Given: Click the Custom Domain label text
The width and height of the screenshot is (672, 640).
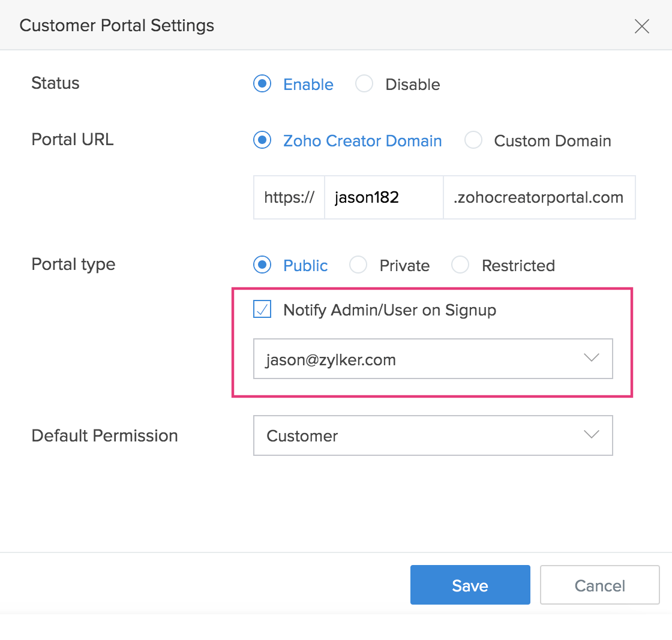Looking at the screenshot, I should (552, 141).
